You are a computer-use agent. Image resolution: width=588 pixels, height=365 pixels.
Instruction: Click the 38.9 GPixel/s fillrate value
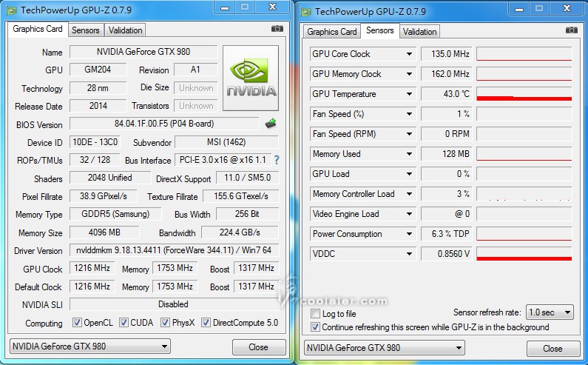point(104,196)
